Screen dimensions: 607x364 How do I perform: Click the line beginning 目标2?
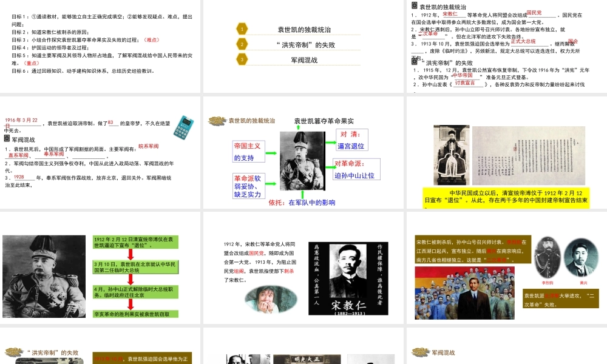50,32
